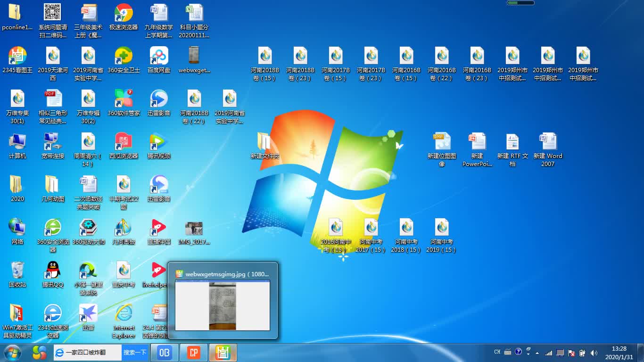Screen dimensions: 644x362
Task: Select the 系统问题请扫二维码 QR image
Action: 53,21
